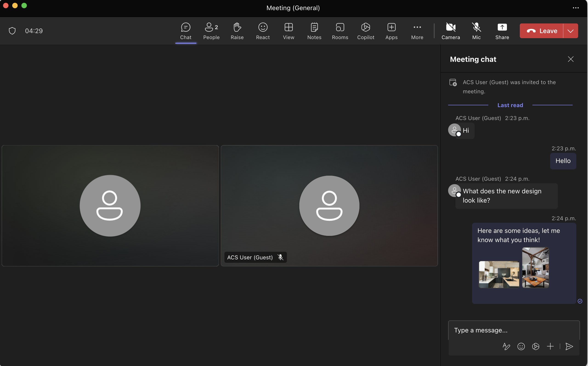Expand the More options menu
Image resolution: width=588 pixels, height=366 pixels.
[x=417, y=30]
